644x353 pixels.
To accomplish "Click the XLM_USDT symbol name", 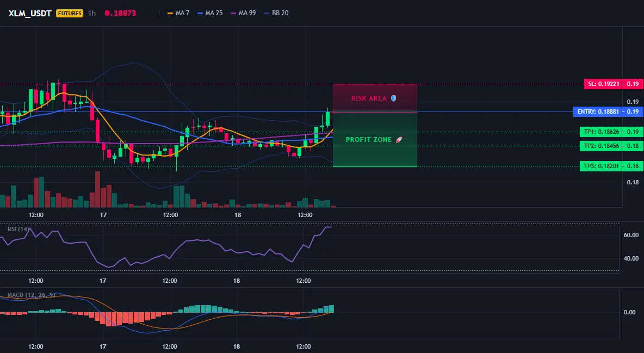I will coord(30,13).
